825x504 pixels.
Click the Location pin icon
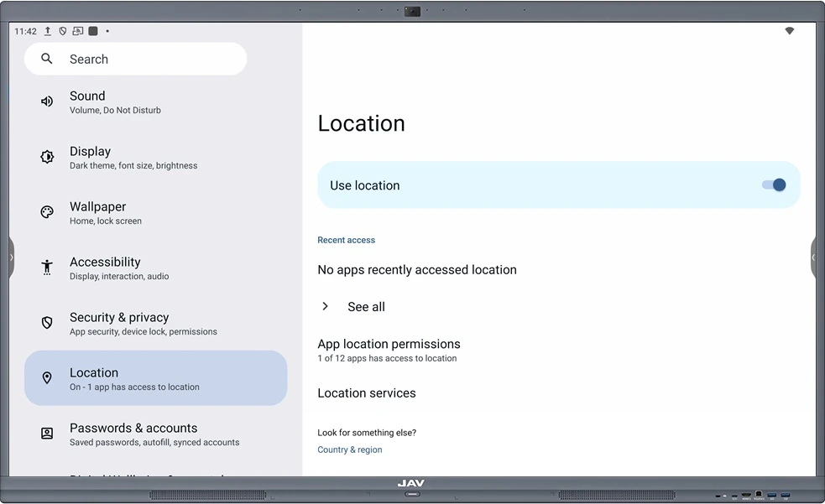47,378
